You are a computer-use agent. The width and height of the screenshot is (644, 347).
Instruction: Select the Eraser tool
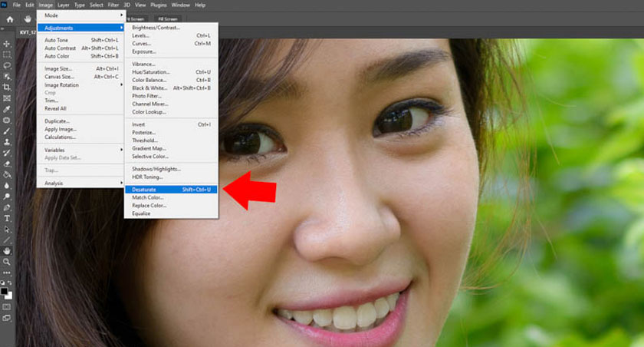point(7,164)
